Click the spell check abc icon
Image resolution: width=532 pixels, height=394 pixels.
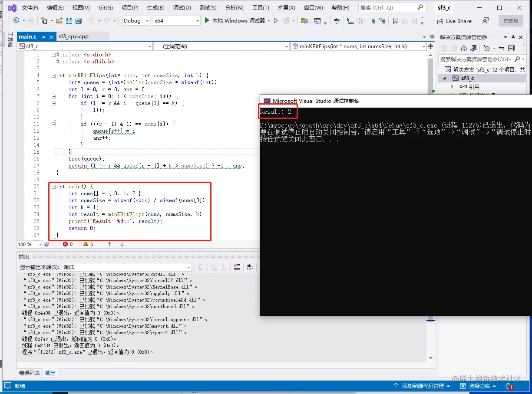[x=337, y=21]
